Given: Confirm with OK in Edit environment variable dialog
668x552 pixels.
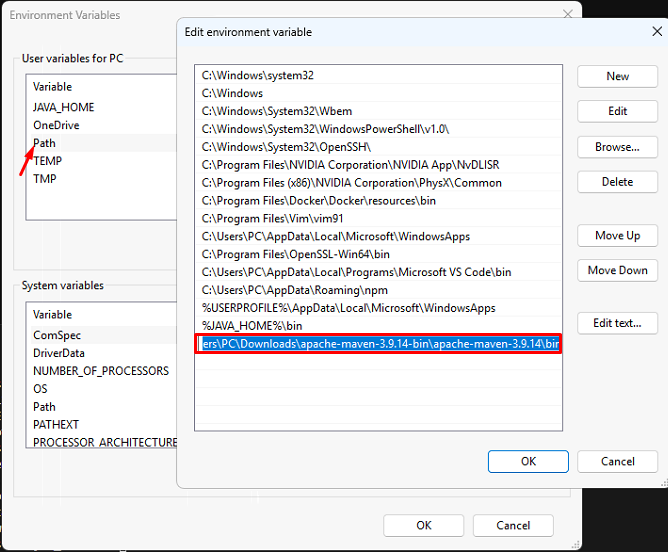Looking at the screenshot, I should click(x=528, y=461).
